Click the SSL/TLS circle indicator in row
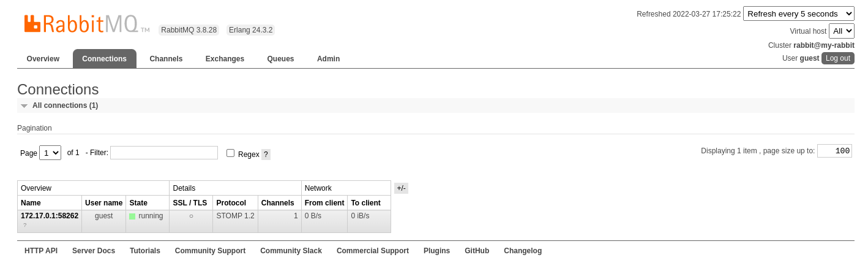The width and height of the screenshot is (868, 279). pyautogui.click(x=191, y=216)
